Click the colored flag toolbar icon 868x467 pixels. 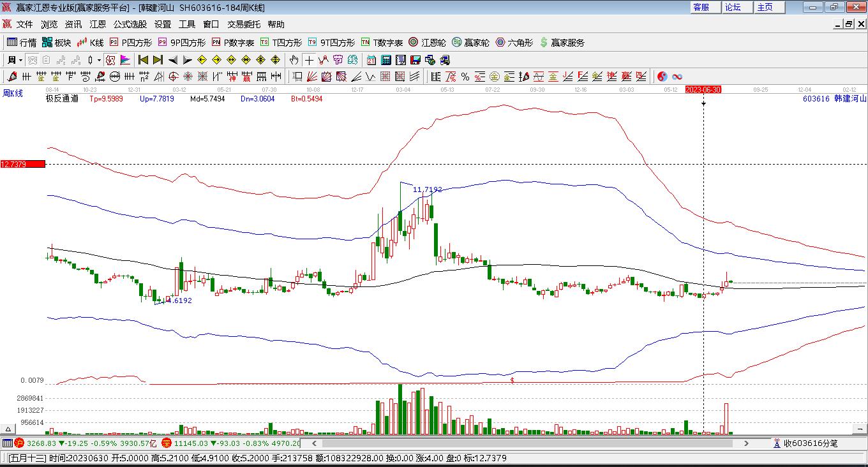click(125, 60)
